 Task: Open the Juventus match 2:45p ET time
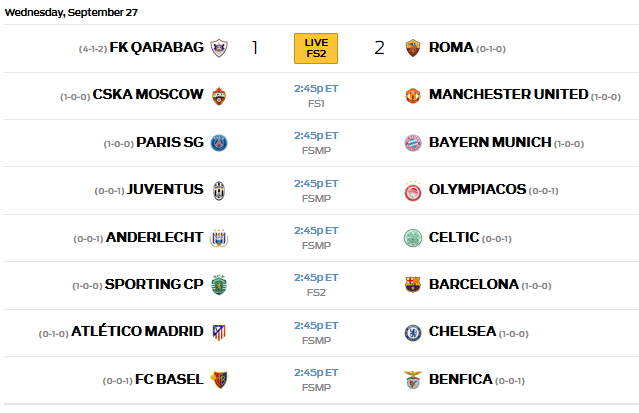(x=316, y=184)
